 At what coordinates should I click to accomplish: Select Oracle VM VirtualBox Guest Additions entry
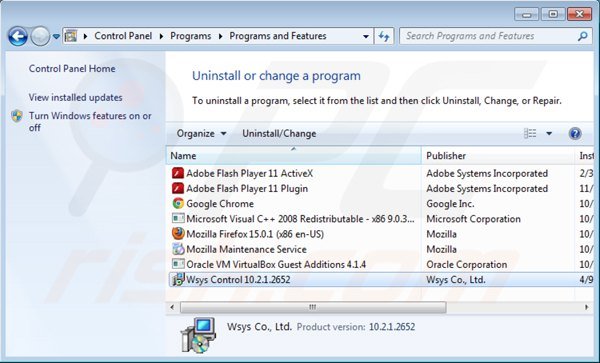click(276, 264)
